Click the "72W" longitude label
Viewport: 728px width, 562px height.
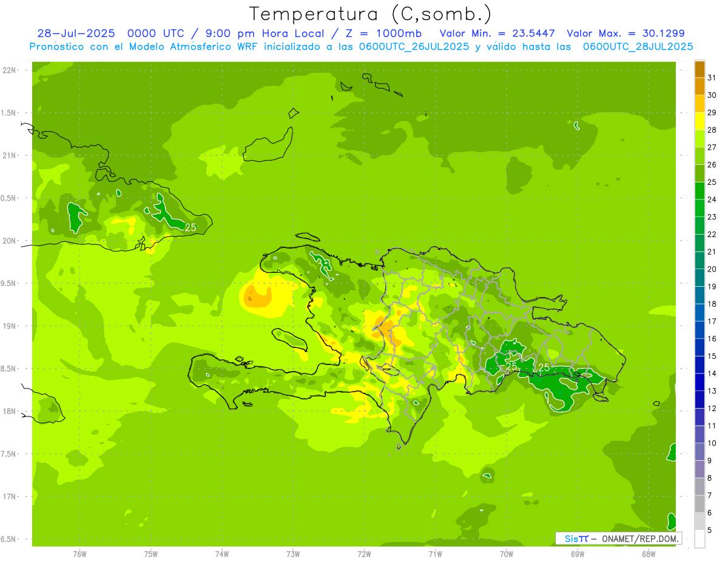click(x=364, y=554)
